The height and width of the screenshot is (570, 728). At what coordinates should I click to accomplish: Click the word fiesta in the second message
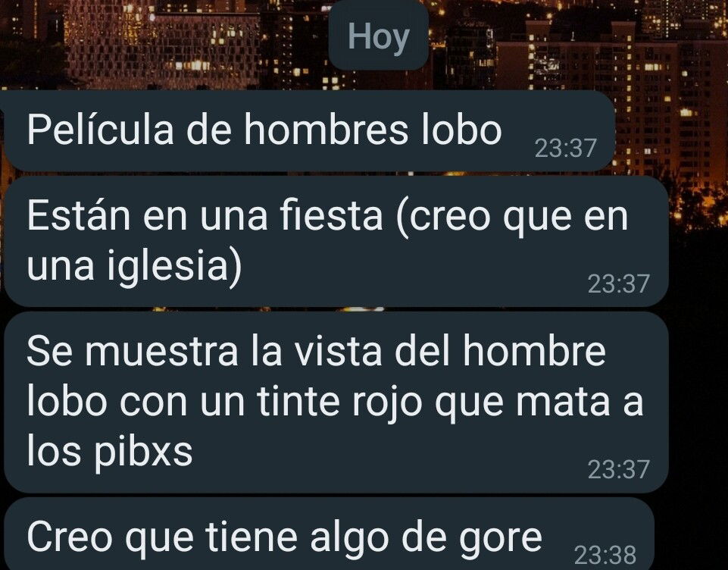click(331, 215)
